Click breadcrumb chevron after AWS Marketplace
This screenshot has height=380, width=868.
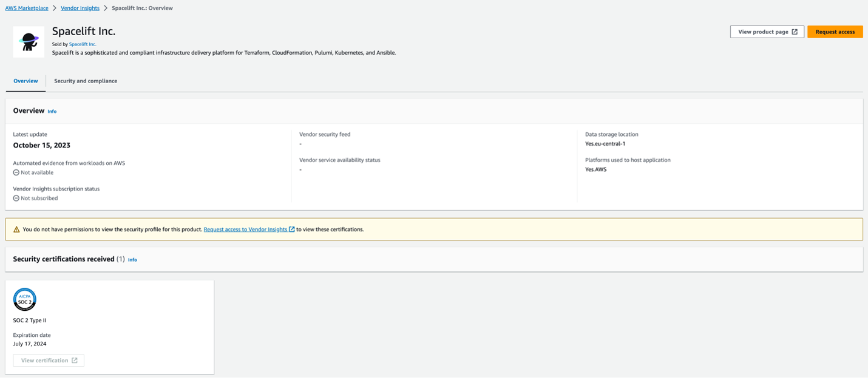[x=55, y=8]
